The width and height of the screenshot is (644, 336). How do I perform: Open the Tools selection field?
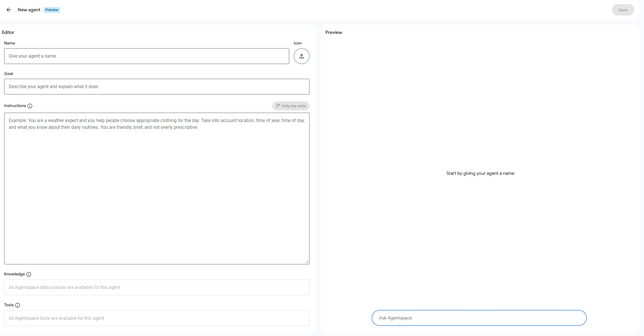157,318
